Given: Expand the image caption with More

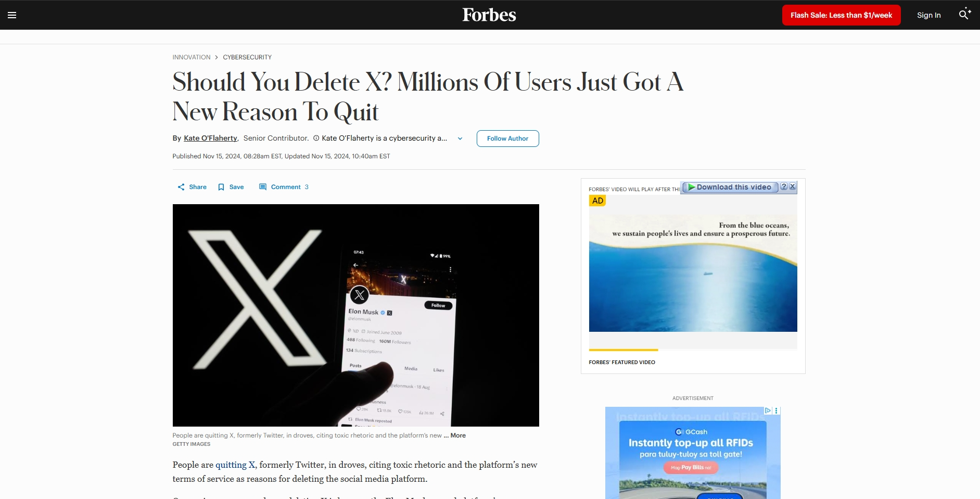Looking at the screenshot, I should [458, 435].
